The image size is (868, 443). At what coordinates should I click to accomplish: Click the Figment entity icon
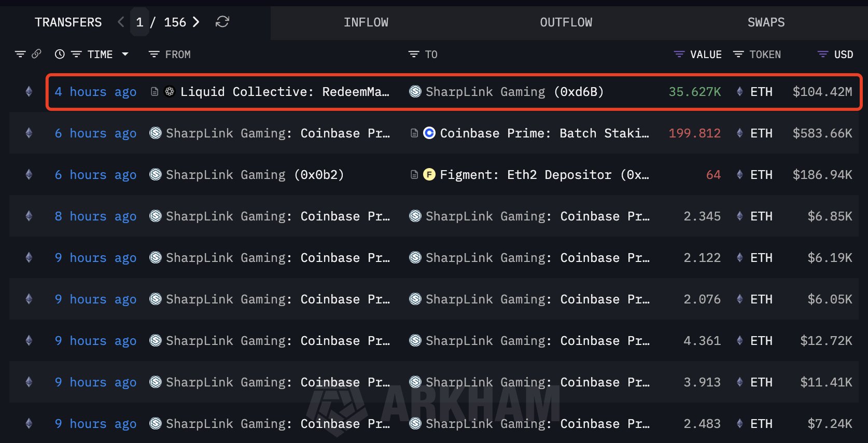(x=429, y=175)
